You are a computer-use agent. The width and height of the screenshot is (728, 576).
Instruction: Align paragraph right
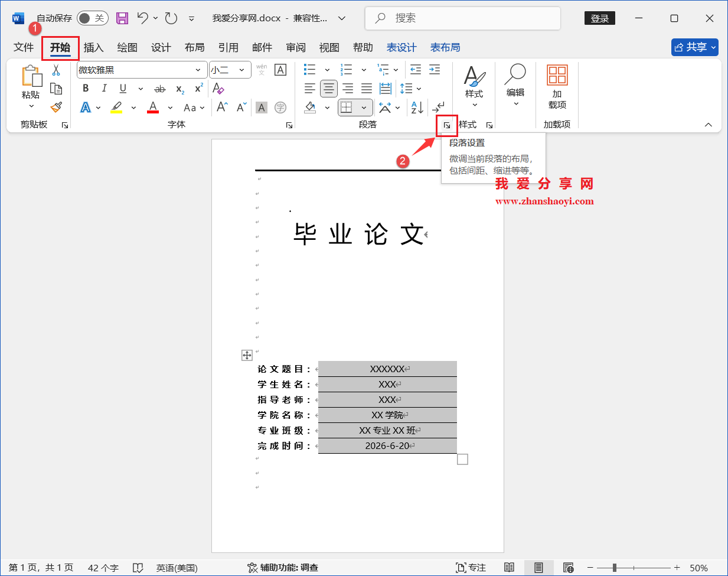coord(348,89)
